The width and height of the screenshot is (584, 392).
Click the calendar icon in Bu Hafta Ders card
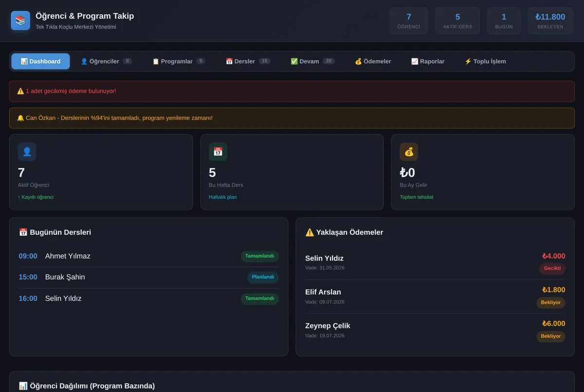tap(218, 152)
